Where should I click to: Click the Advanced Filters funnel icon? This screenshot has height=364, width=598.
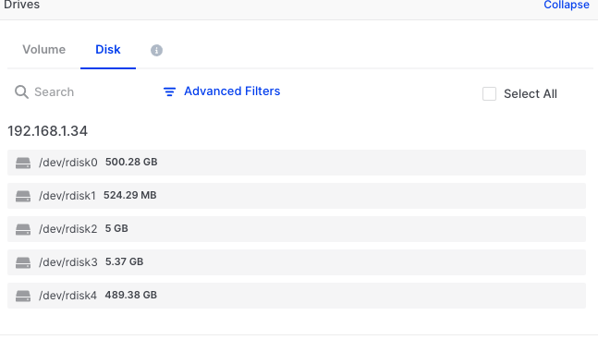point(169,91)
